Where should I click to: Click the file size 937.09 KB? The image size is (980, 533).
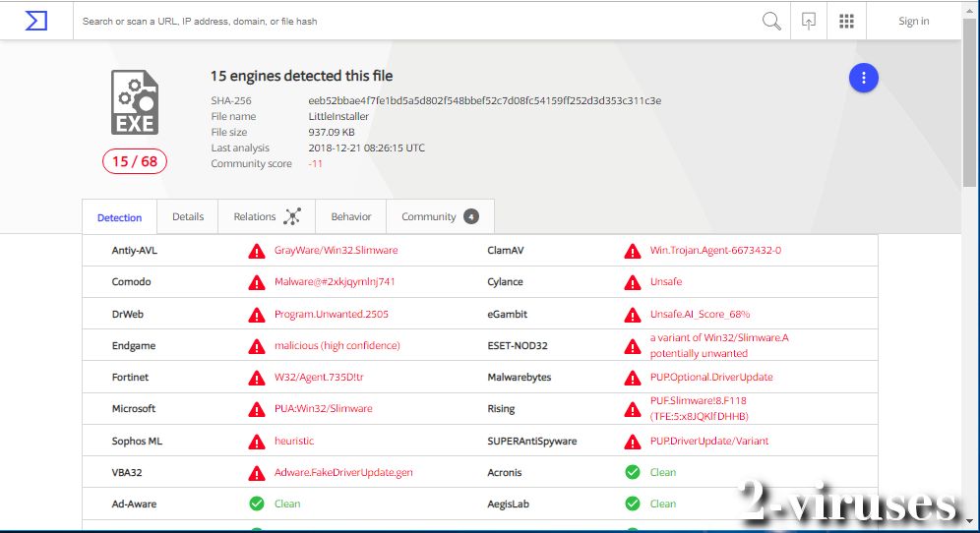(x=332, y=132)
